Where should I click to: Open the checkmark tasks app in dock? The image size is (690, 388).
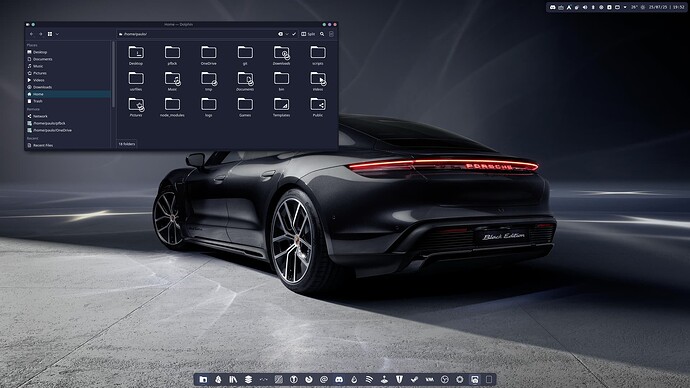(414, 379)
